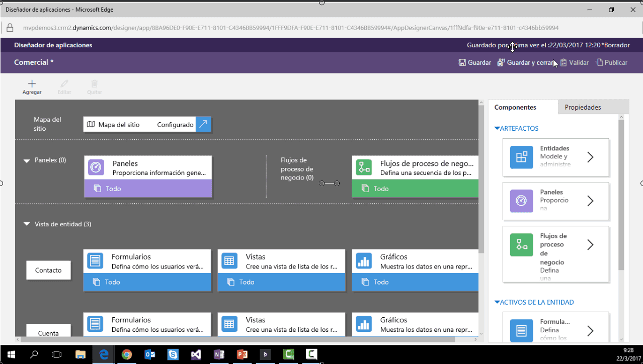643x364 pixels.
Task: Select the business process flow green icon
Action: pyautogui.click(x=363, y=167)
